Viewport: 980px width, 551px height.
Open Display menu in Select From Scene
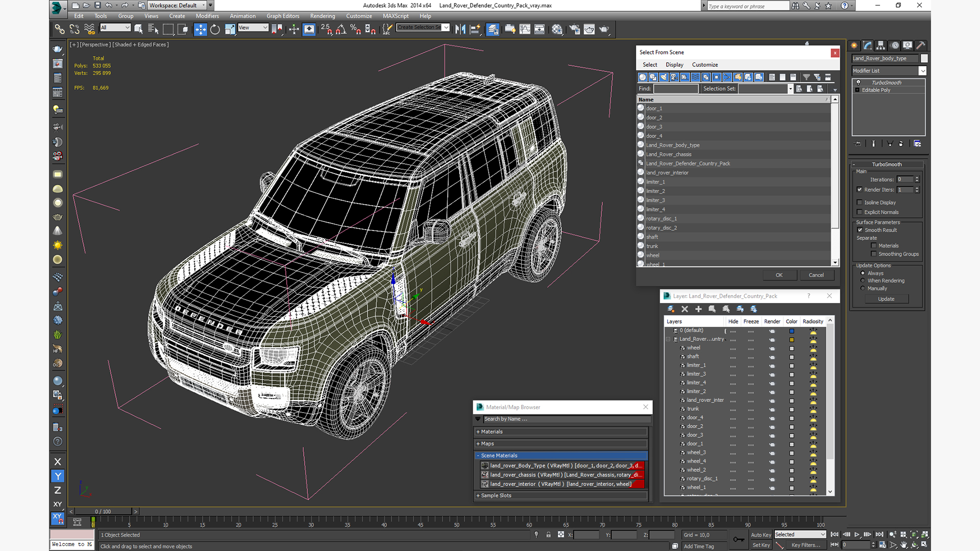[674, 65]
